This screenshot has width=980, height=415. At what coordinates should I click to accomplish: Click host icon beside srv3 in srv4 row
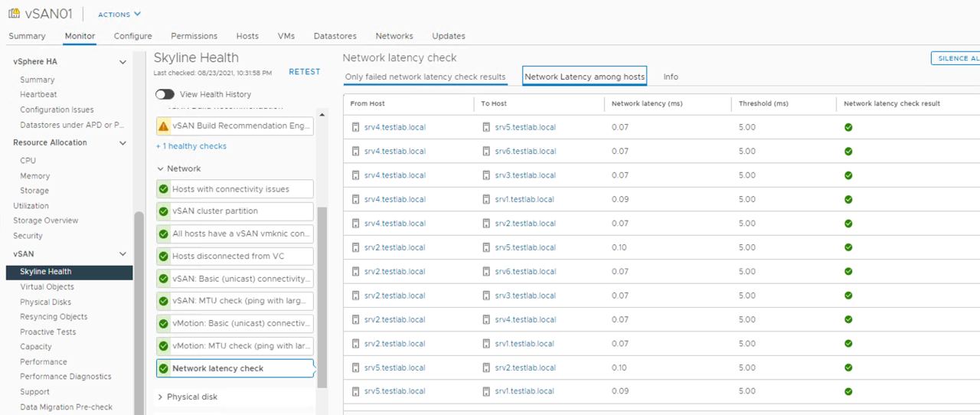point(487,175)
